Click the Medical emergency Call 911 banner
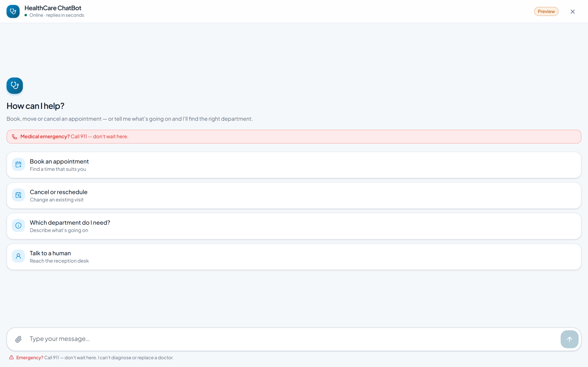Image resolution: width=588 pixels, height=367 pixels. pyautogui.click(x=294, y=137)
